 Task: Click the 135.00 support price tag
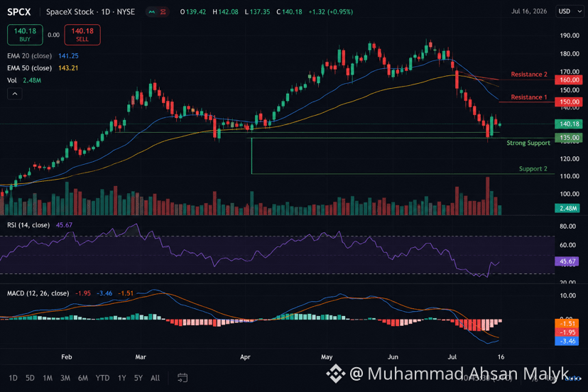tap(569, 138)
